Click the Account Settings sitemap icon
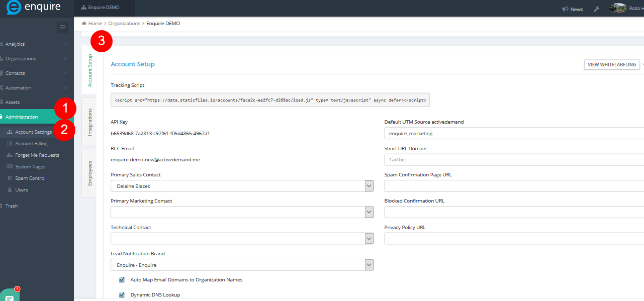 (10, 132)
